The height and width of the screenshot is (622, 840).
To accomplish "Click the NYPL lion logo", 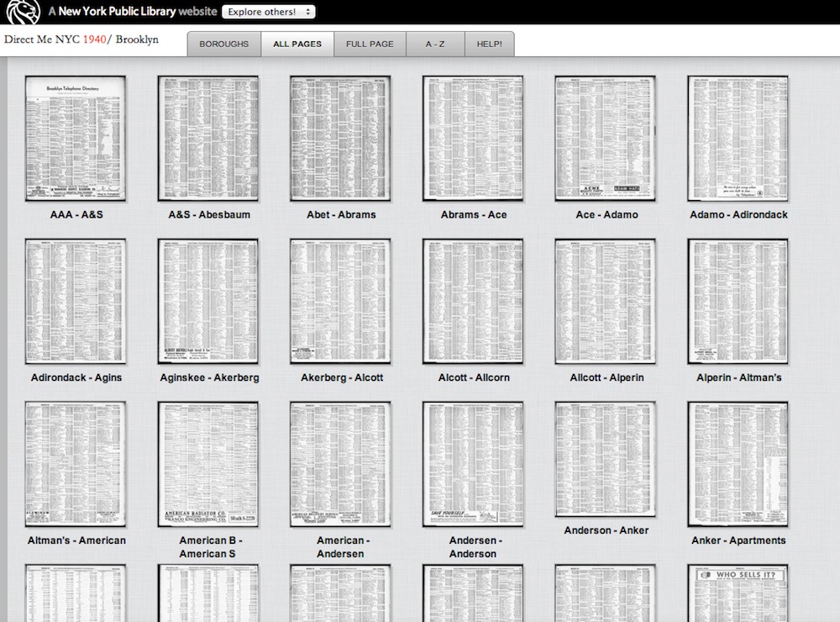I will pyautogui.click(x=23, y=11).
